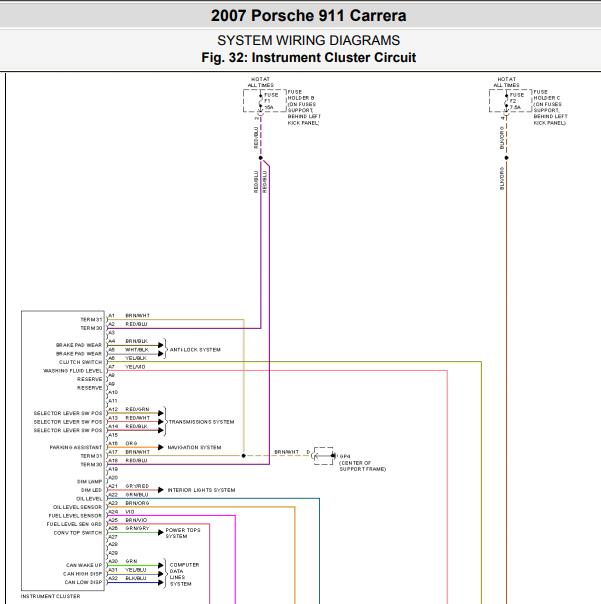Click the 'RED/BLK' wire color label
Viewport: 601px width, 604px height.
pyautogui.click(x=136, y=426)
